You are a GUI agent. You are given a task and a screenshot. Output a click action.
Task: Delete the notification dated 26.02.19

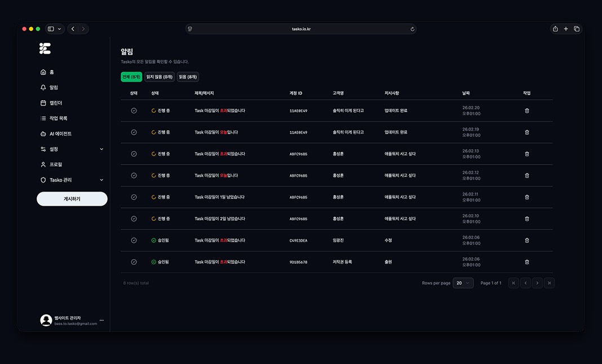(x=526, y=132)
